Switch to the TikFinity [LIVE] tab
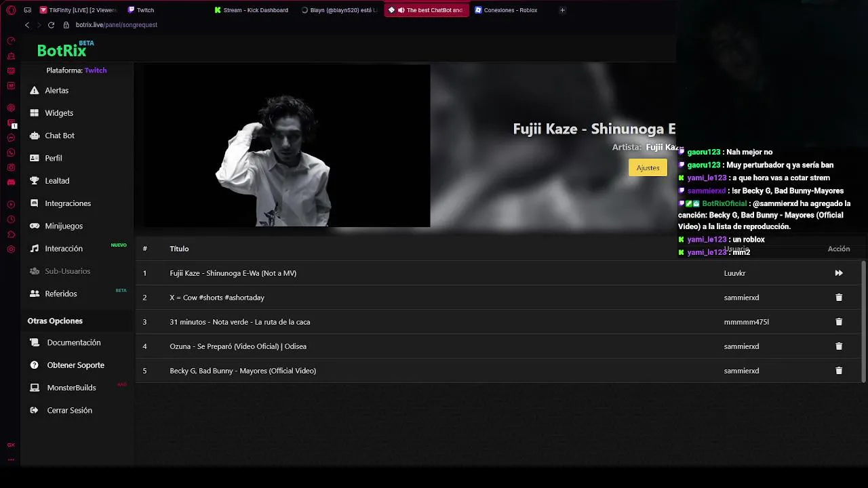 (x=78, y=10)
